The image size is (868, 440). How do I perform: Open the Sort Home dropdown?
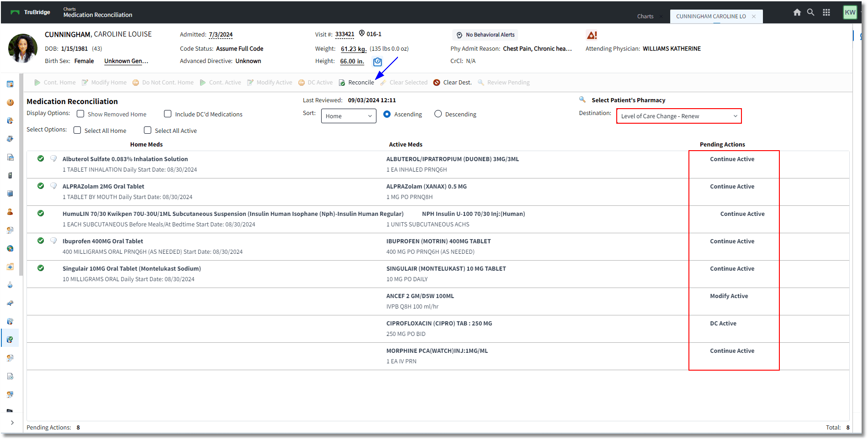coord(349,116)
